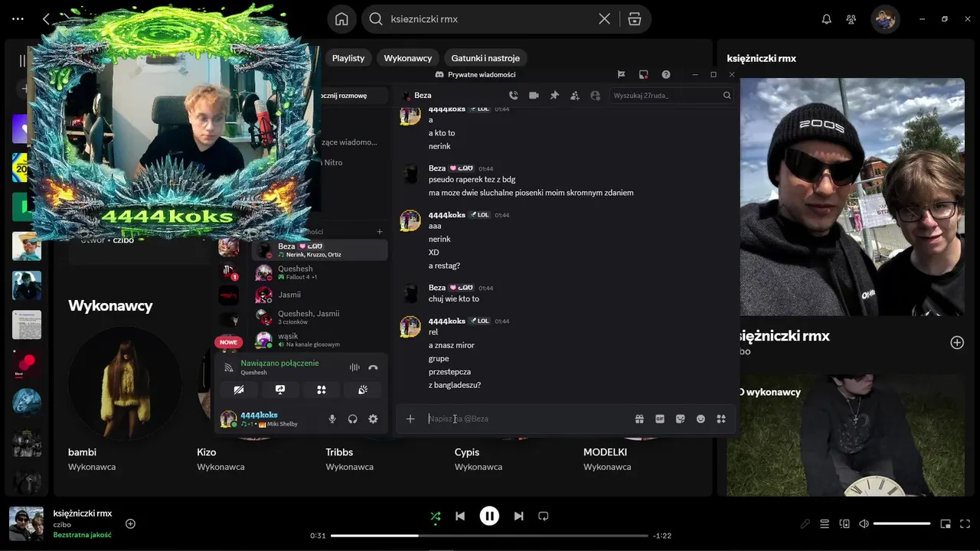Open the Queshesh direct message
This screenshot has height=551, width=980.
pyautogui.click(x=320, y=272)
